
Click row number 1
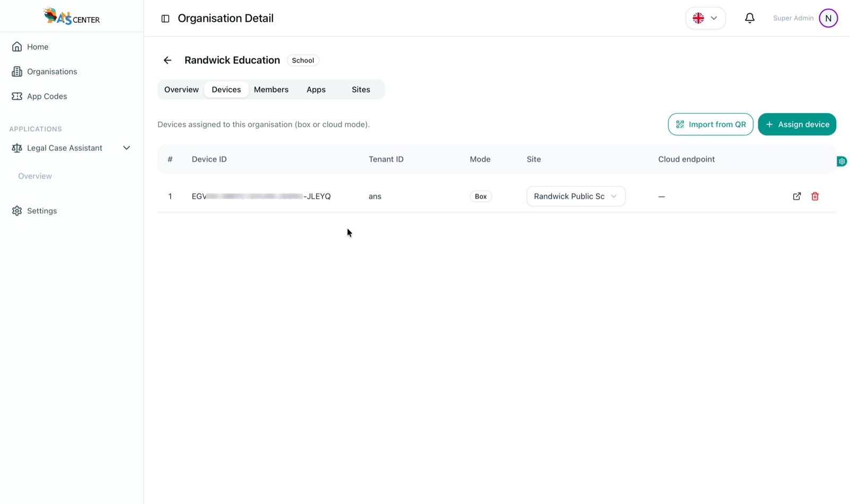pyautogui.click(x=170, y=197)
